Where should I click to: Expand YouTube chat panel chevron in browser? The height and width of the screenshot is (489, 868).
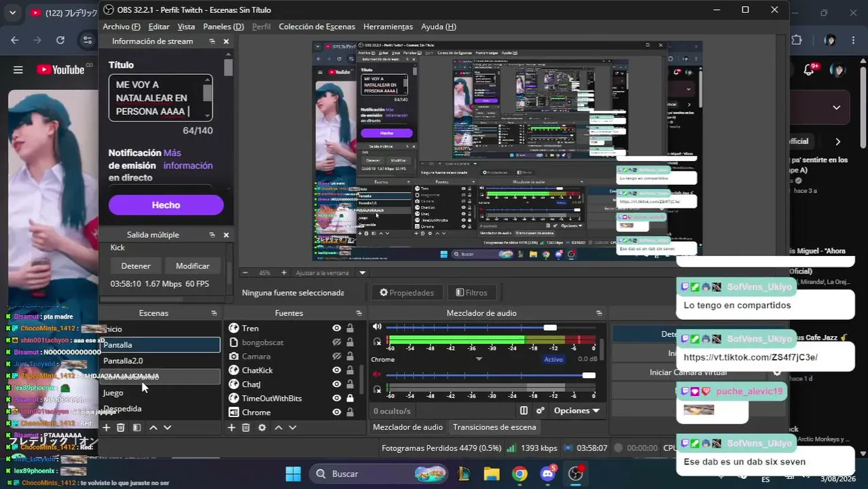(836, 107)
